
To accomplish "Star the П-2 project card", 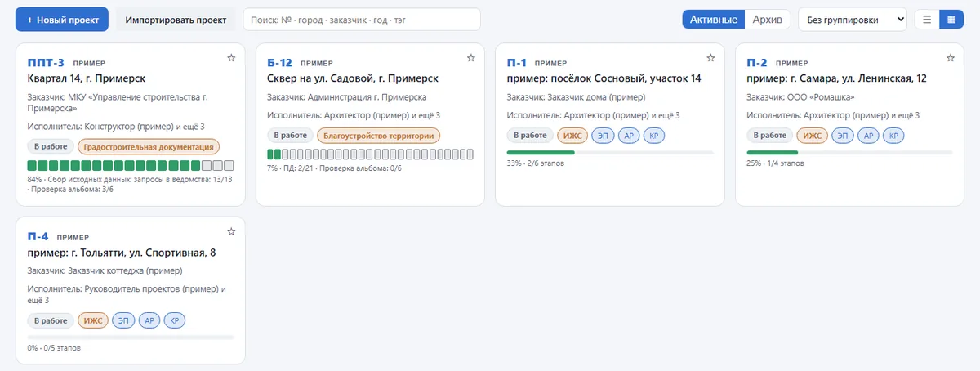I will (950, 58).
